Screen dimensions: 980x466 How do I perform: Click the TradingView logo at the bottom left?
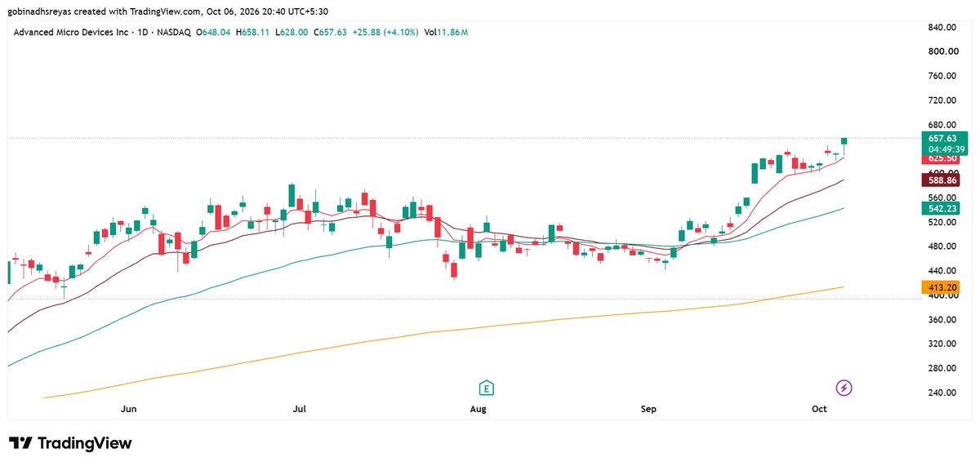(69, 443)
